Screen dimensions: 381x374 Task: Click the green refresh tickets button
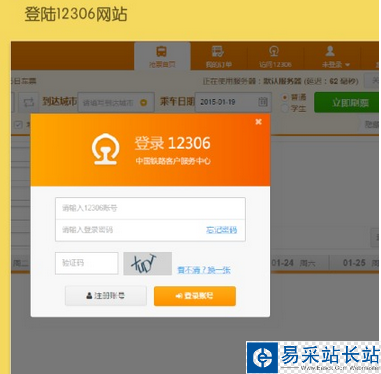347,102
